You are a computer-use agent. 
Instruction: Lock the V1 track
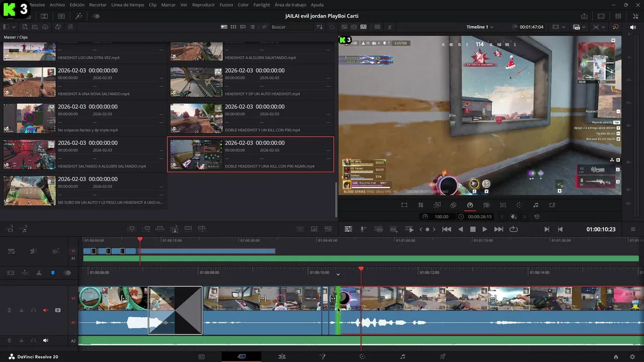21,310
